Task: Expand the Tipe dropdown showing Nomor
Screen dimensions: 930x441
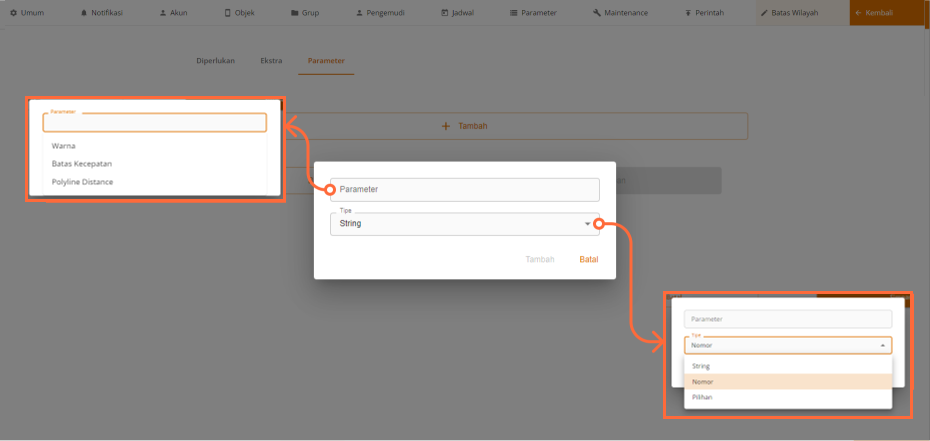Action: point(788,345)
